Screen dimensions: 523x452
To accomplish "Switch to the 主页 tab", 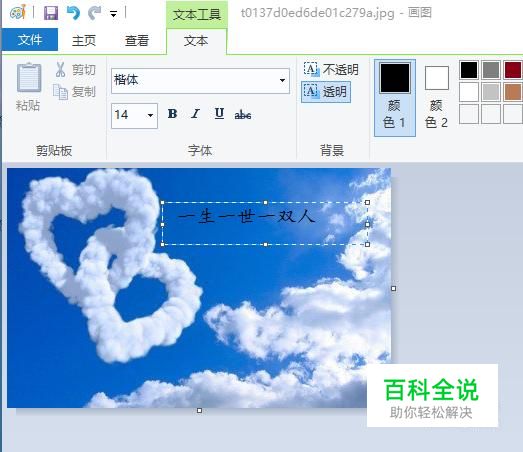I will [84, 40].
